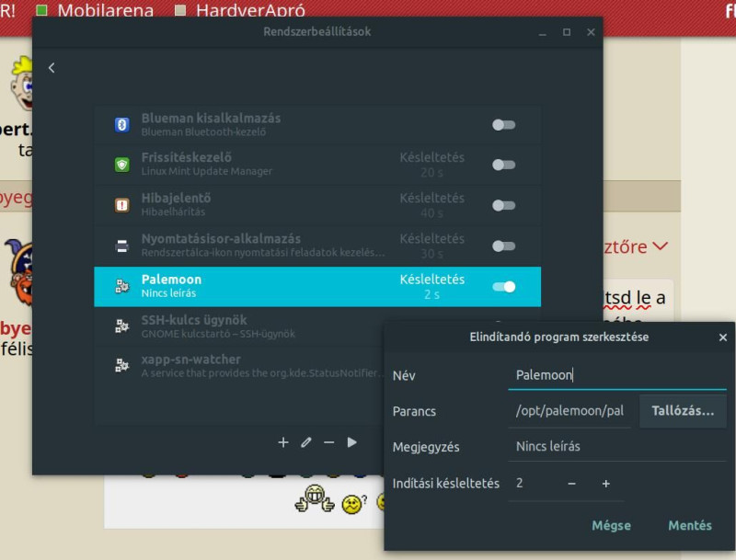Select the Blueman kisalkalmazás row
The width and height of the screenshot is (736, 560).
coord(317,125)
